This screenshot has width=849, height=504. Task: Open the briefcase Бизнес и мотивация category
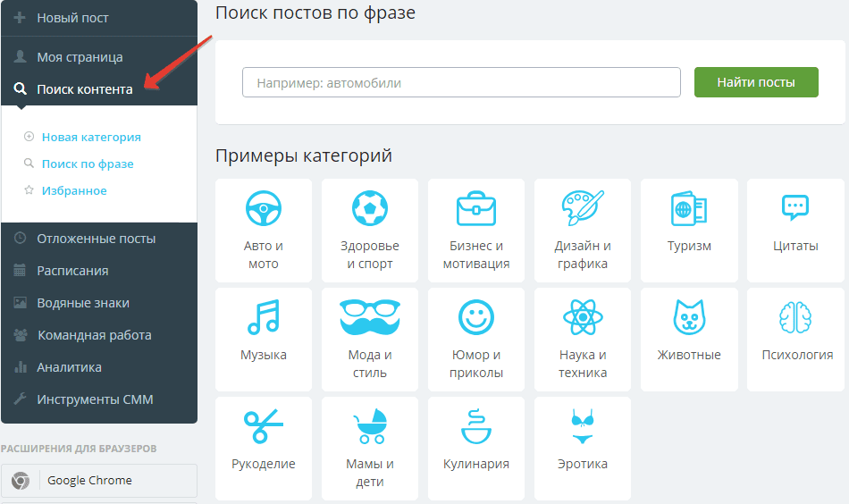coord(475,208)
